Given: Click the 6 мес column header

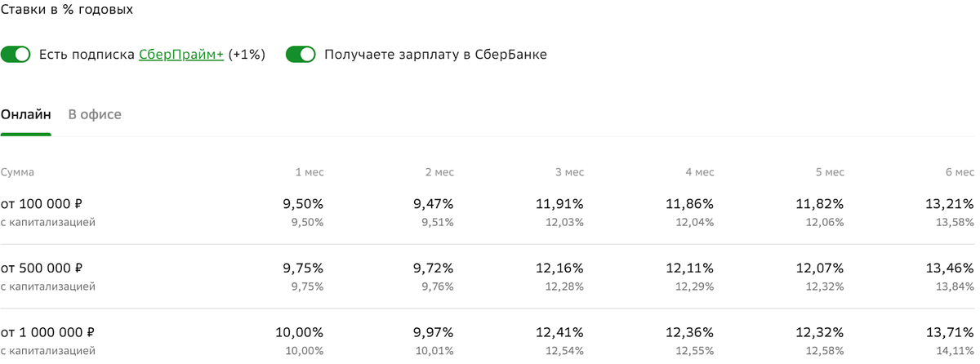Looking at the screenshot, I should tap(960, 172).
